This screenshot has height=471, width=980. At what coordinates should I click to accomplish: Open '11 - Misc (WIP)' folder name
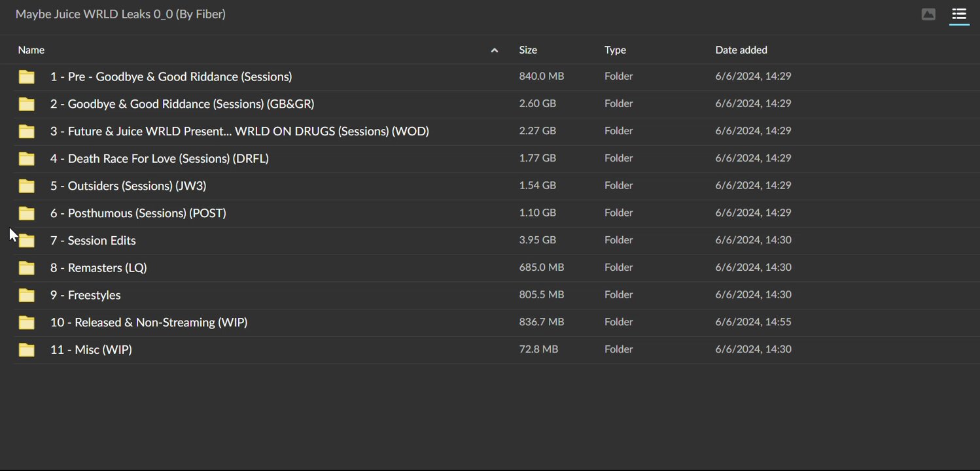91,350
